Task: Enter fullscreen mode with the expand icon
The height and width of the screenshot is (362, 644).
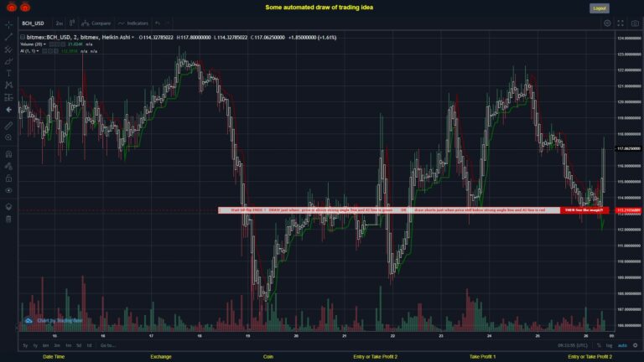Action: click(621, 23)
